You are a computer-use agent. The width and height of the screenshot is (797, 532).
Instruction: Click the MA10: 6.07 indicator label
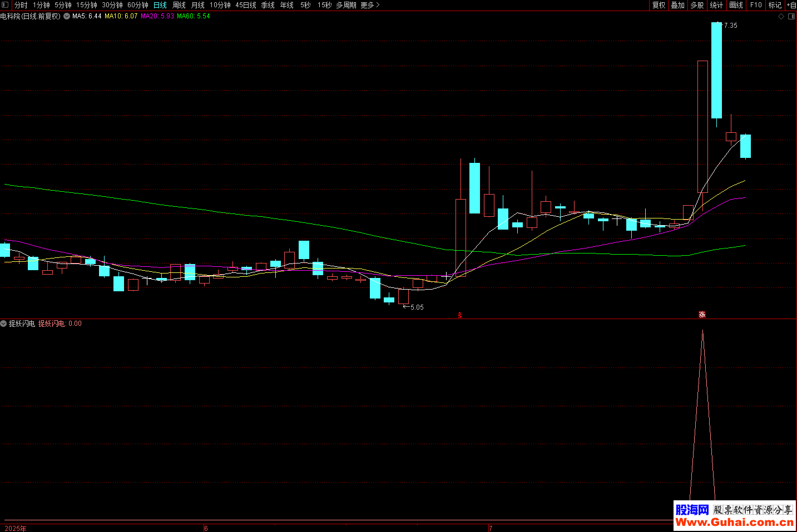coord(121,16)
